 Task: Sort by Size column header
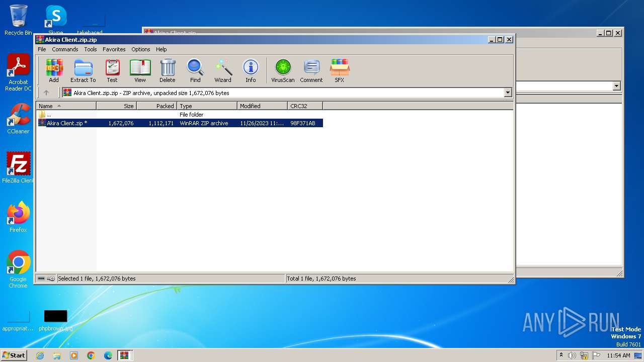coord(116,106)
